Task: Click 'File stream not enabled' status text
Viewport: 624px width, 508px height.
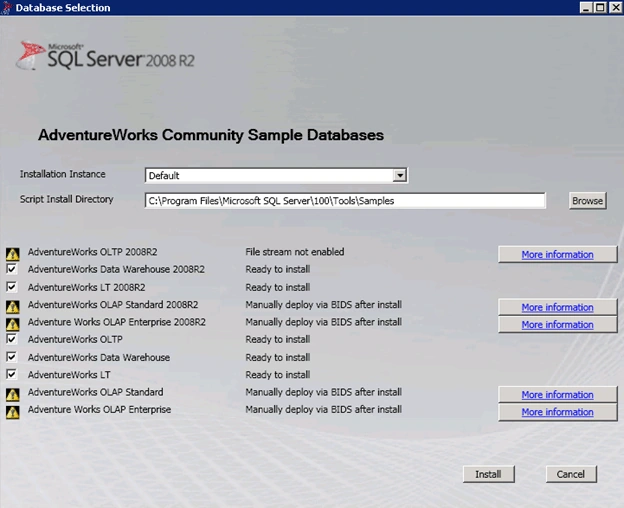Action: pyautogui.click(x=295, y=252)
